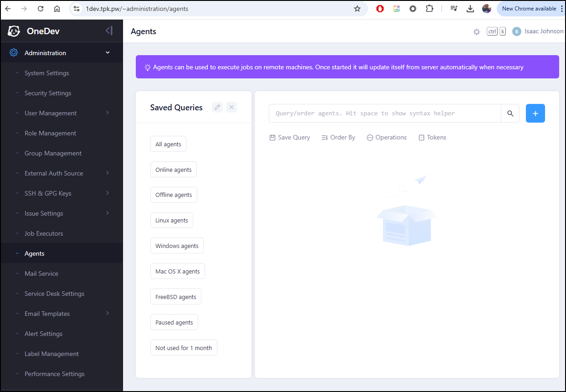
Task: Expand the Issue Settings submenu
Action: click(108, 213)
